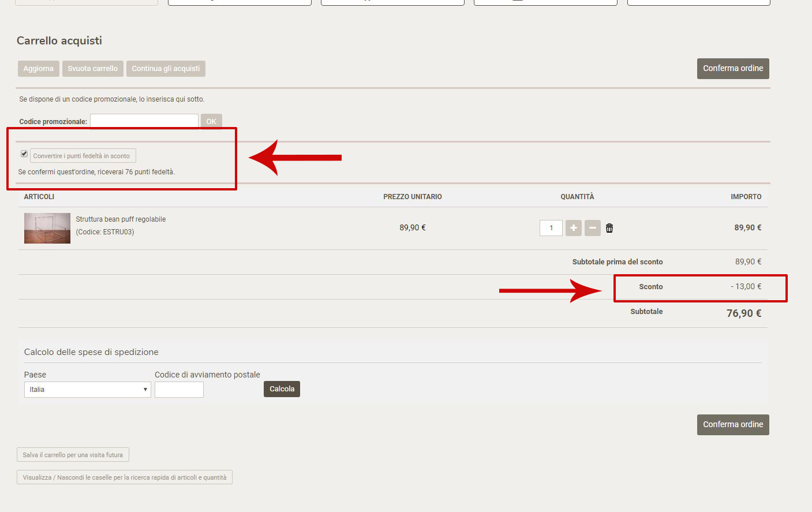Empty the cart with Svuota carrello

tap(92, 69)
